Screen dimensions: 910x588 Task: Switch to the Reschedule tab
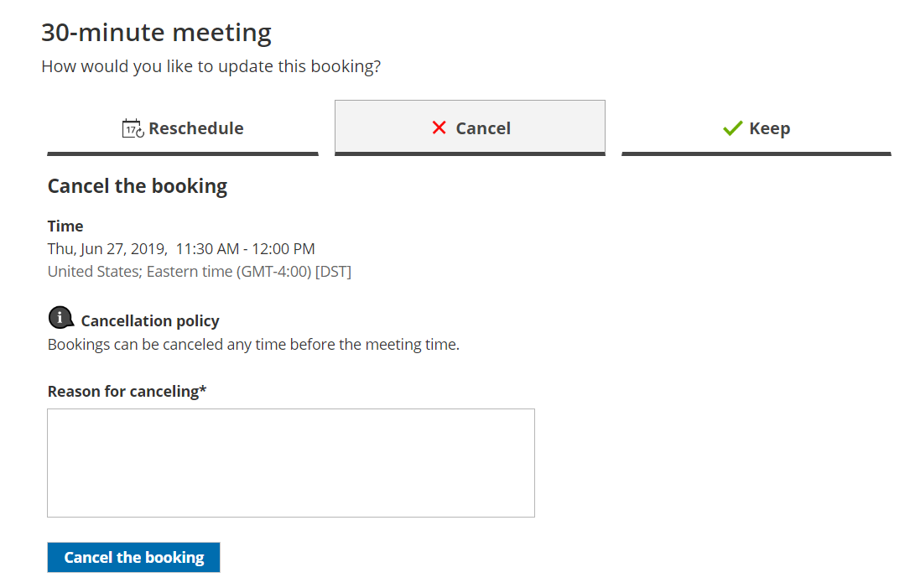click(183, 128)
